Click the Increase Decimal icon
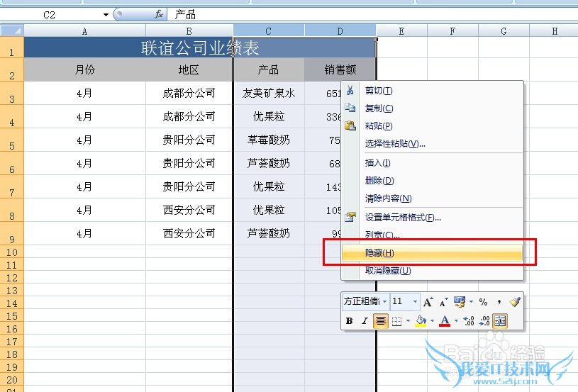The width and height of the screenshot is (578, 392). point(469,321)
